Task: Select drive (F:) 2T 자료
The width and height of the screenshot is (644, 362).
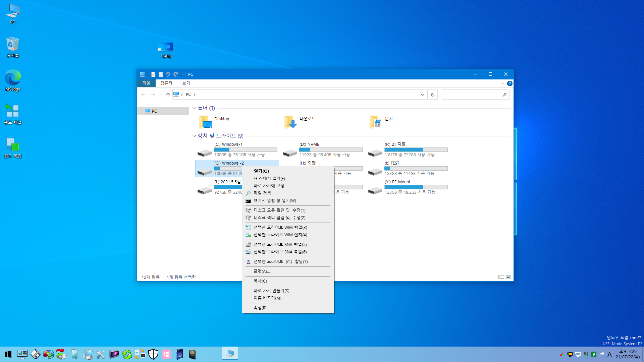Action: (x=407, y=149)
